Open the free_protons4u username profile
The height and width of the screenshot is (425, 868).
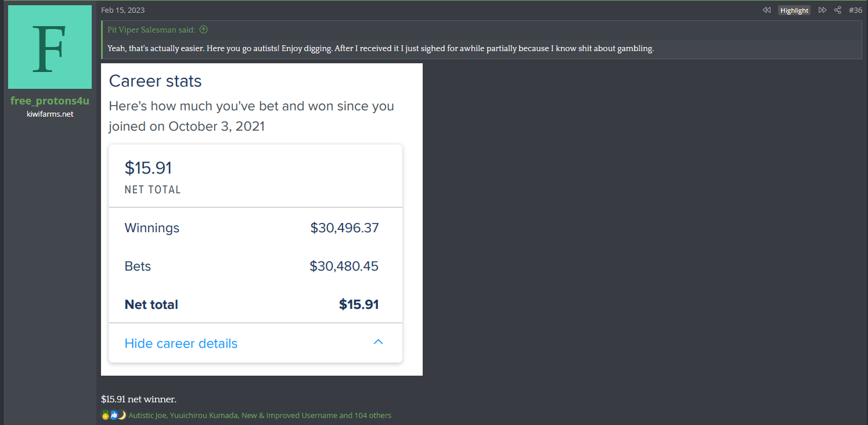coord(50,101)
